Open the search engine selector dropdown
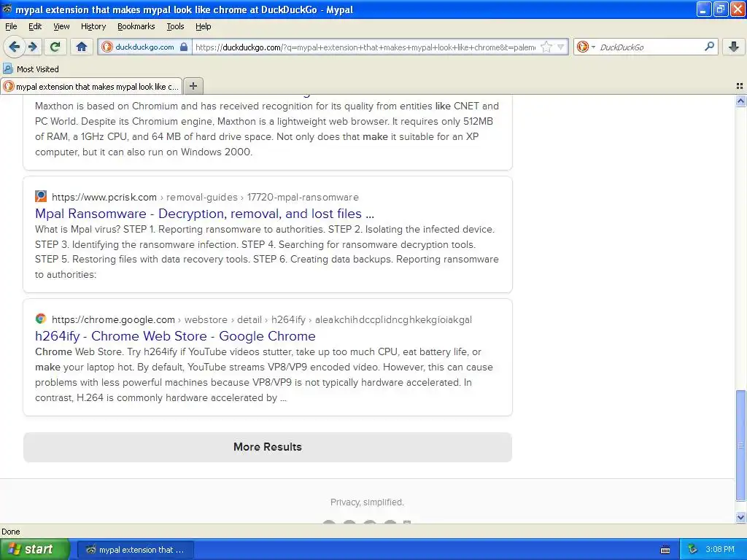The width and height of the screenshot is (747, 560). click(586, 47)
